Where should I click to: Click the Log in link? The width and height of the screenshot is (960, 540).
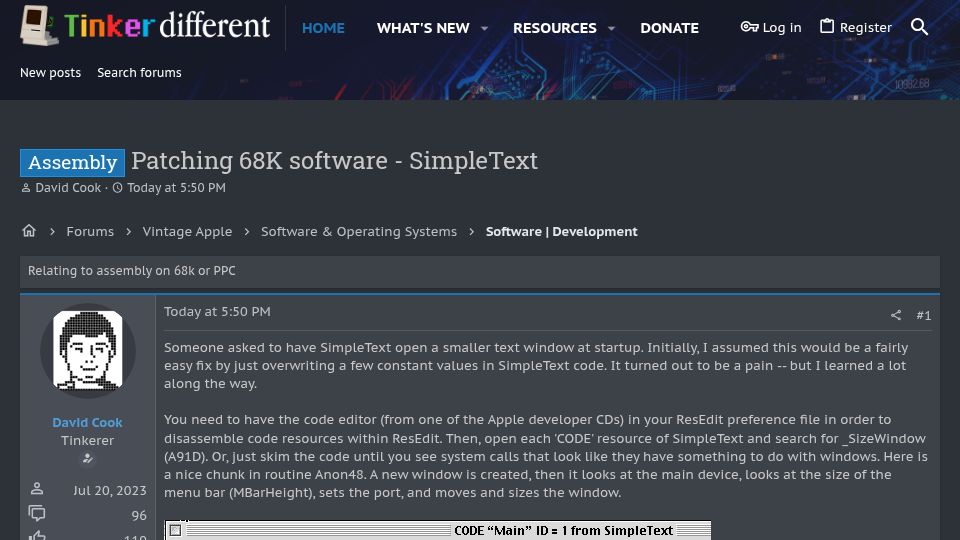coord(771,28)
